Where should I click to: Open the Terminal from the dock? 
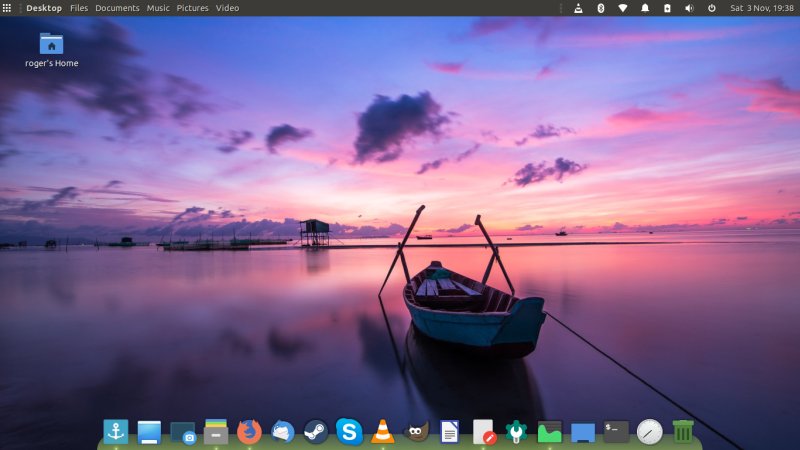tap(616, 431)
